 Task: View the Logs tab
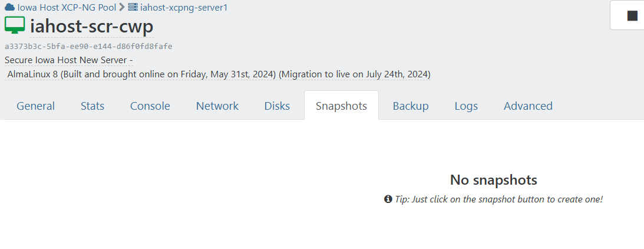[x=466, y=106]
